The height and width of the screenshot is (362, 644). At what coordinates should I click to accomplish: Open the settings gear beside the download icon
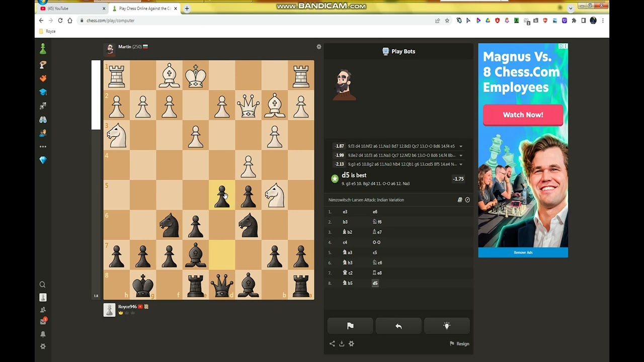tap(351, 344)
